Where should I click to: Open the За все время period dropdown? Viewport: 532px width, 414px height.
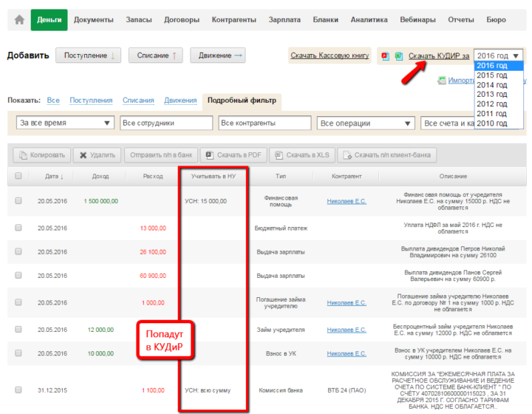pos(65,123)
